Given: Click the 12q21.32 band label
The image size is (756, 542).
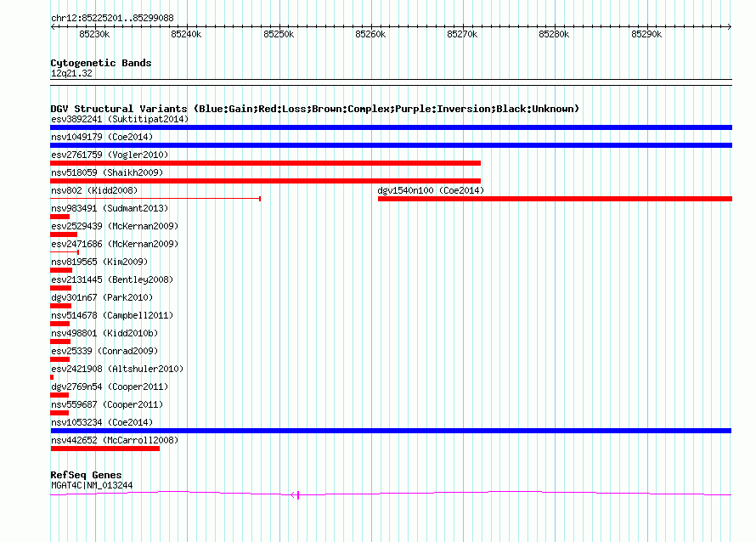Looking at the screenshot, I should click(x=71, y=73).
